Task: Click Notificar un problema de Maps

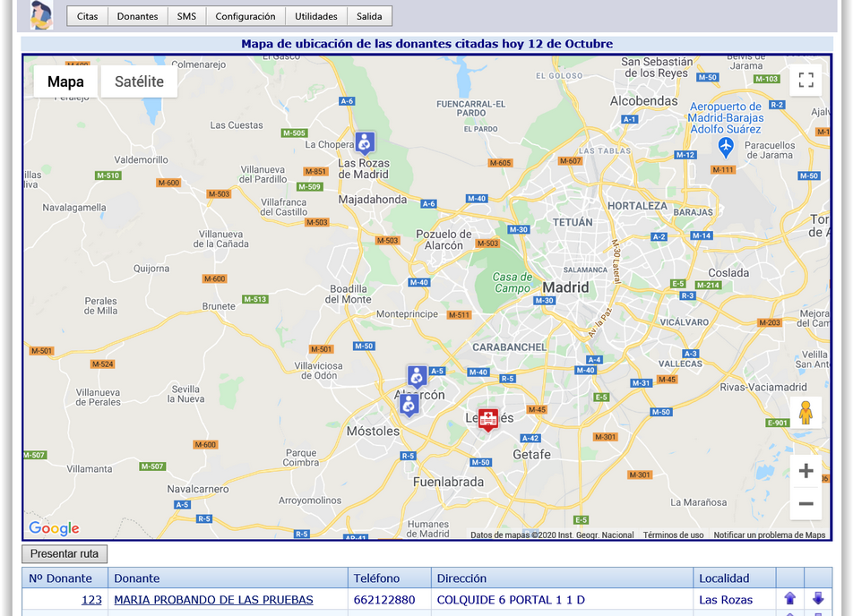Action: coord(769,535)
